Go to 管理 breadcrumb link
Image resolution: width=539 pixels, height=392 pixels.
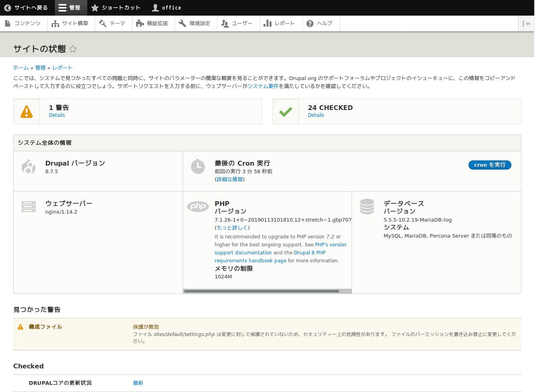tap(40, 68)
